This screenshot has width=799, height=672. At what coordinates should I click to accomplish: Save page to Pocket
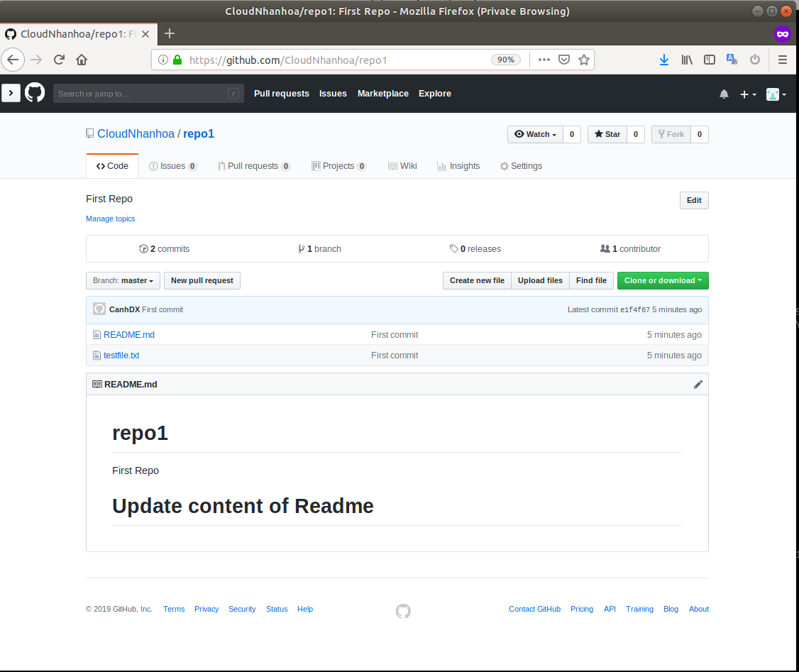(x=564, y=60)
